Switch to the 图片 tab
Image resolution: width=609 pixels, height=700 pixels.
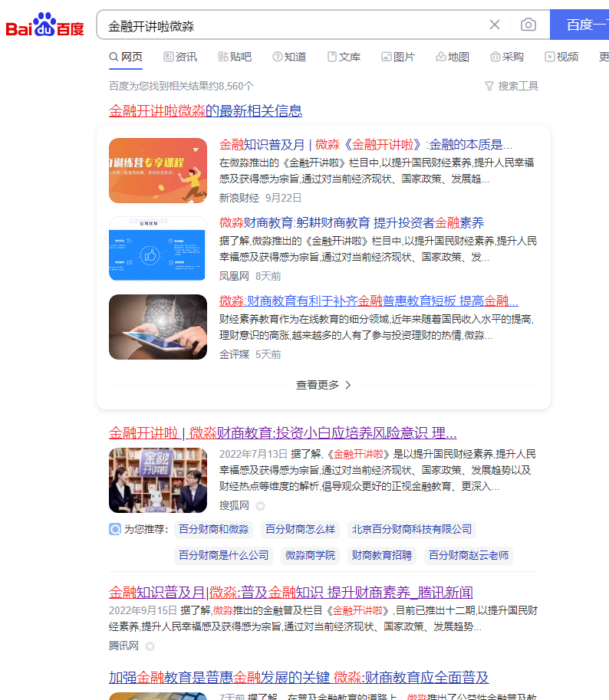[398, 57]
